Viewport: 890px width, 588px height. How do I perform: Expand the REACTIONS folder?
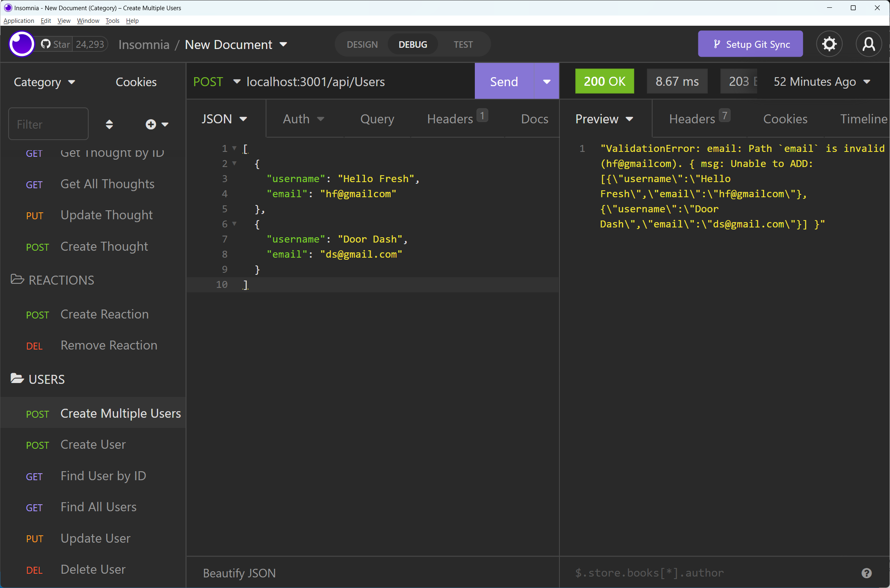tap(52, 280)
